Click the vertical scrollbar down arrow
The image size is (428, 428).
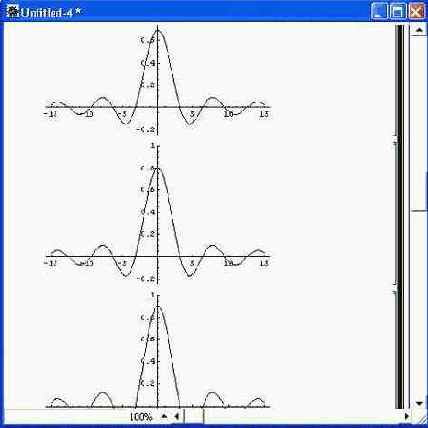tap(419, 403)
